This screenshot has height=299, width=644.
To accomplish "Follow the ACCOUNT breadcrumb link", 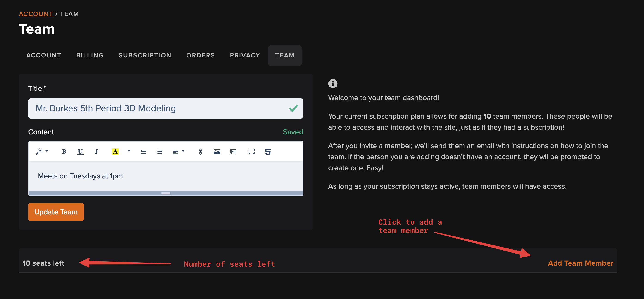I will 36,14.
